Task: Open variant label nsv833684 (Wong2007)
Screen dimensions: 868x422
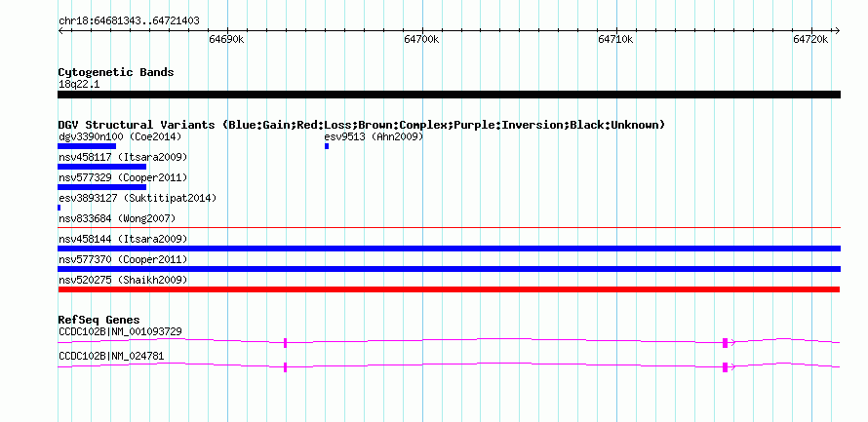Action: [117, 219]
